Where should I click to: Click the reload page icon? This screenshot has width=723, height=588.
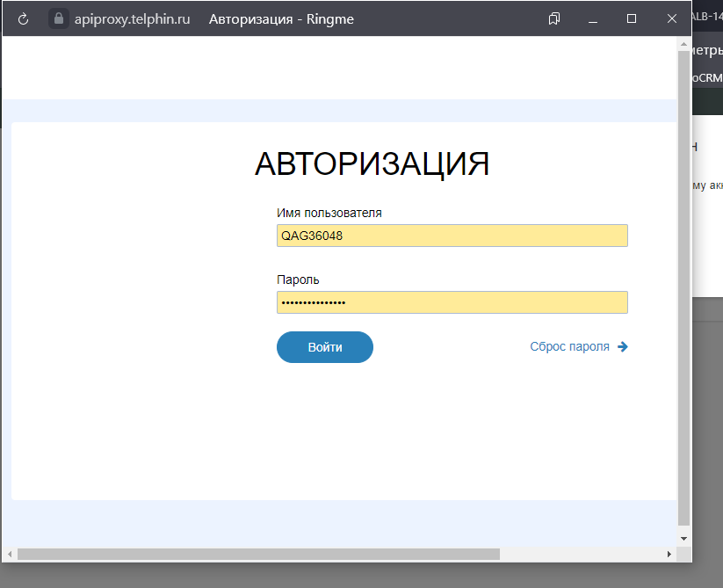point(24,18)
